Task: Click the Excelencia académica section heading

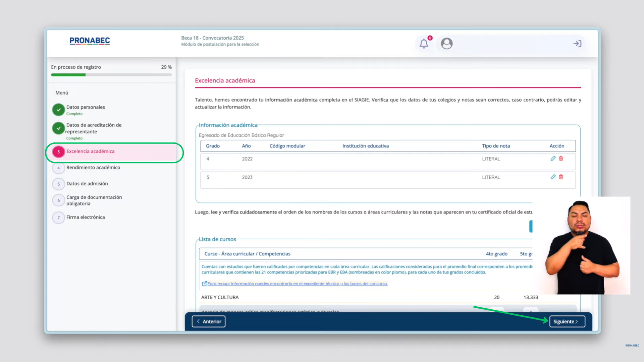Action: point(225,80)
